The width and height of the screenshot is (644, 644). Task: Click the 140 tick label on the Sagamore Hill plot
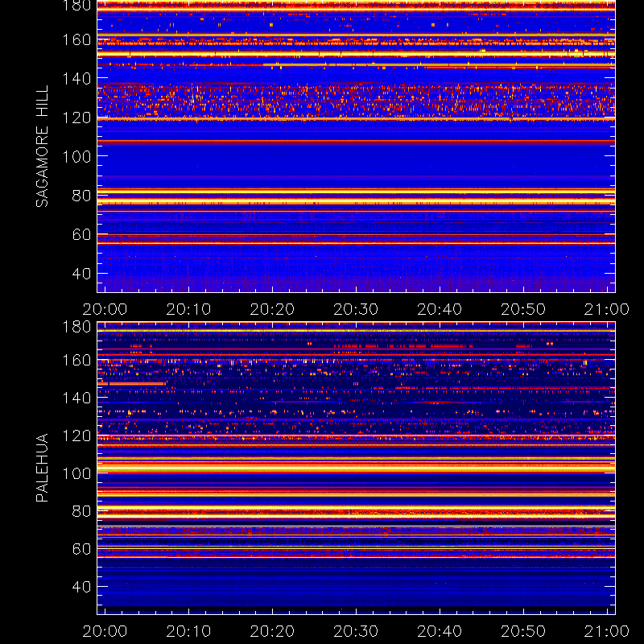pos(76,78)
